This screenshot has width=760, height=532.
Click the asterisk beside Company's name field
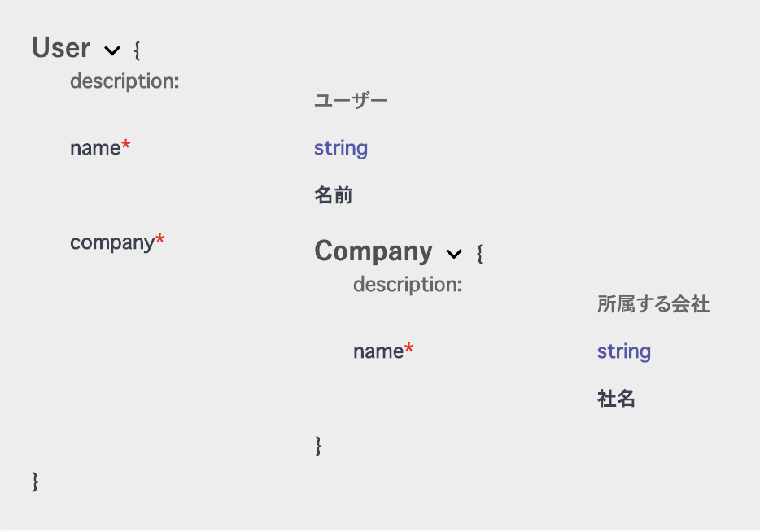pos(408,347)
